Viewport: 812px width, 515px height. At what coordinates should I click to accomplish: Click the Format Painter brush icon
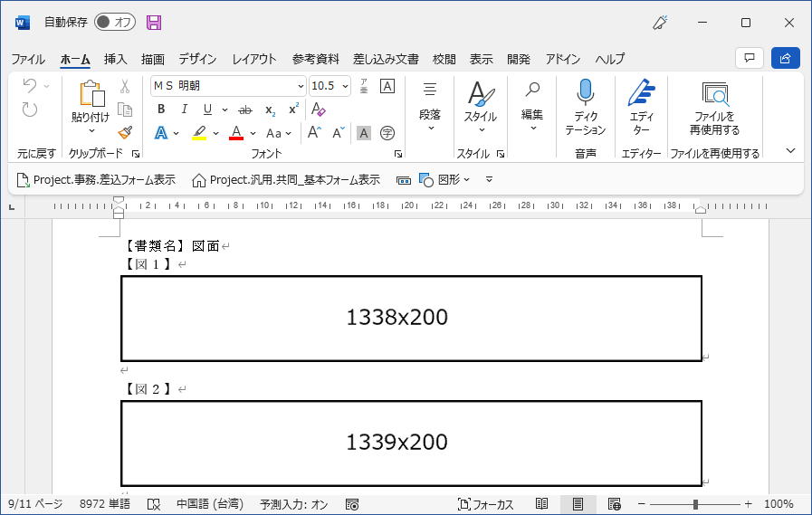coord(125,133)
